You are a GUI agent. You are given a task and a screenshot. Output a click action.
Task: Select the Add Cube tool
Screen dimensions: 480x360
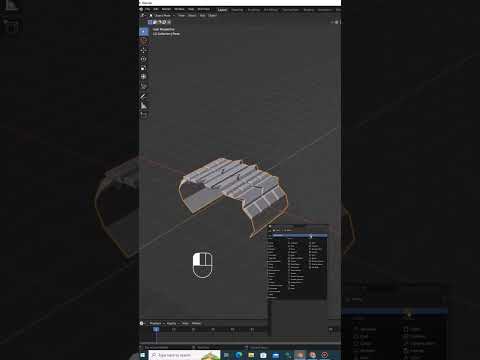[144, 115]
